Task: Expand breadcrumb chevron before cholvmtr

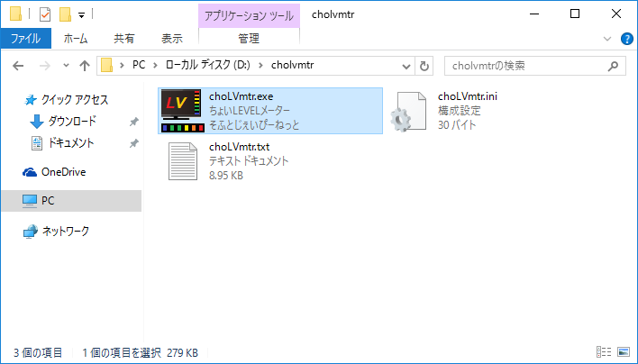Action: pyautogui.click(x=260, y=66)
